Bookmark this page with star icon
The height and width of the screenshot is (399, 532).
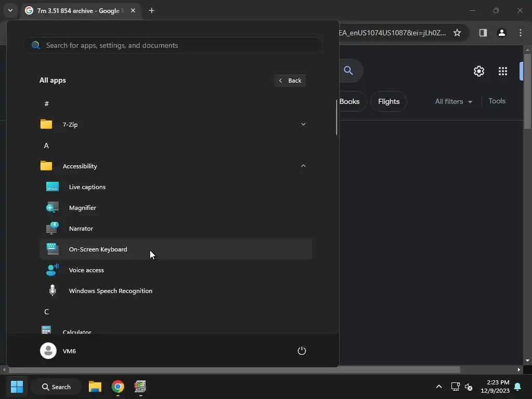tap(457, 33)
